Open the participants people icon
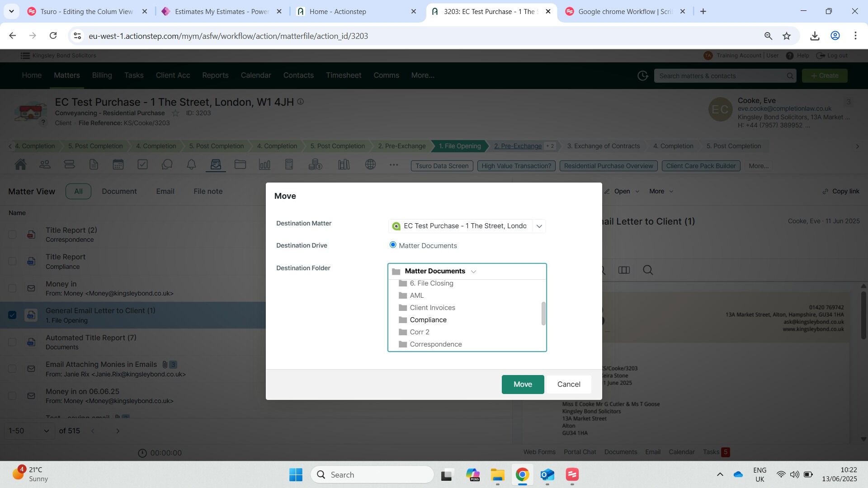The image size is (868, 488). coord(45,164)
